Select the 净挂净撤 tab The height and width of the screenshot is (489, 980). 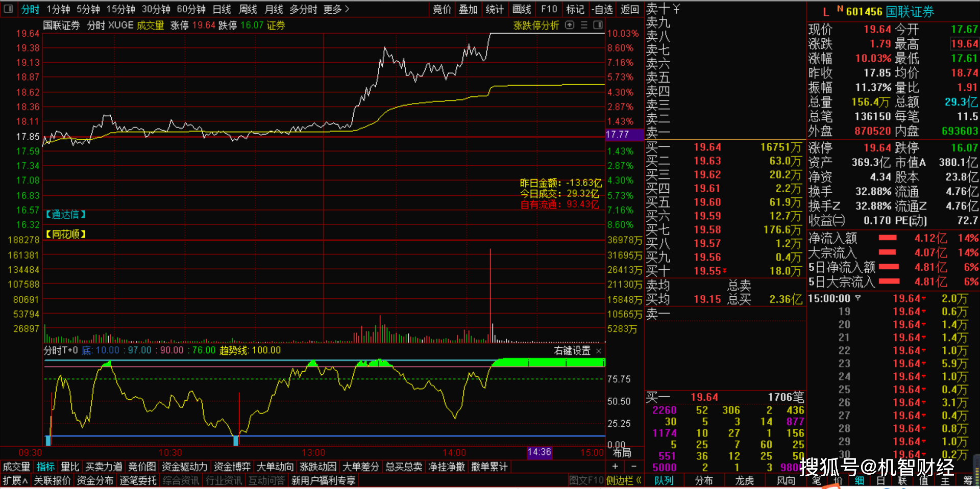point(447,467)
